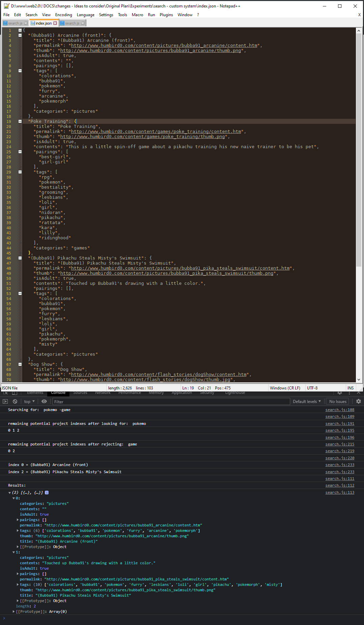Toggle the "pairings" fold marker on line 25
The width and height of the screenshot is (364, 625).
pos(20,152)
